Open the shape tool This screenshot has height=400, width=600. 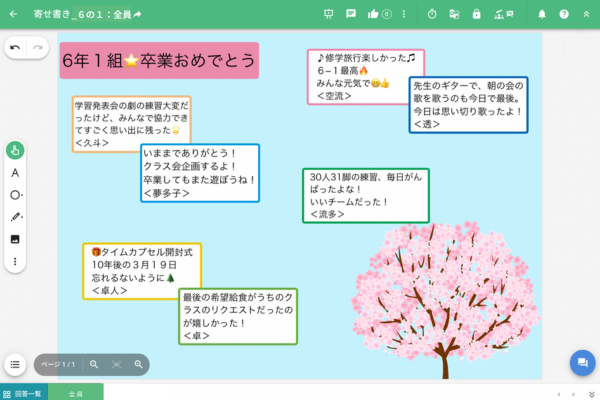(x=15, y=195)
